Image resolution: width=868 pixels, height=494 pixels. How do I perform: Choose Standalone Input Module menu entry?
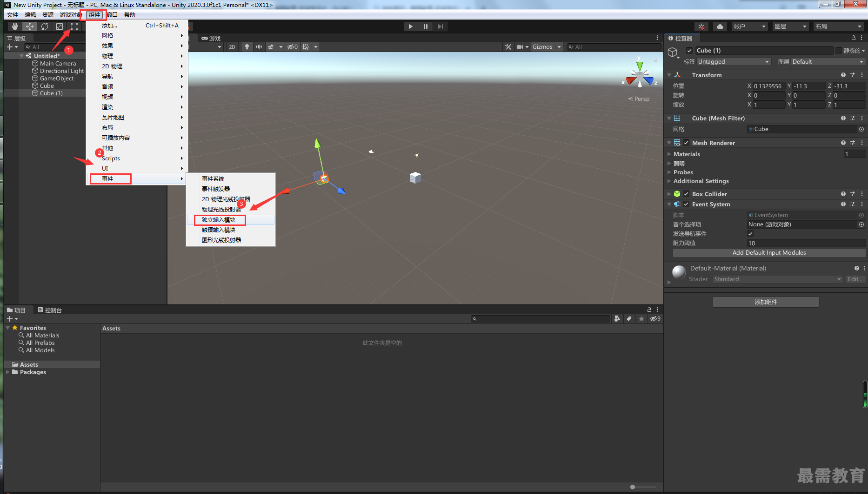(x=231, y=220)
